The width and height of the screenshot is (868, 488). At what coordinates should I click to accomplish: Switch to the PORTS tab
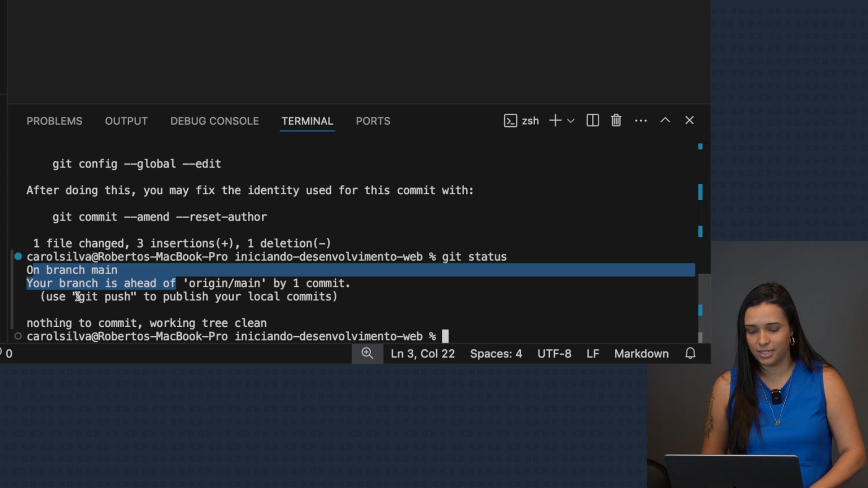point(373,121)
